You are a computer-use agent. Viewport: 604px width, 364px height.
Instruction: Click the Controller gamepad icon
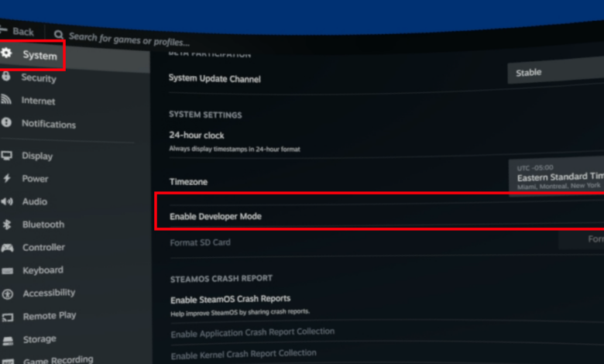click(x=7, y=248)
